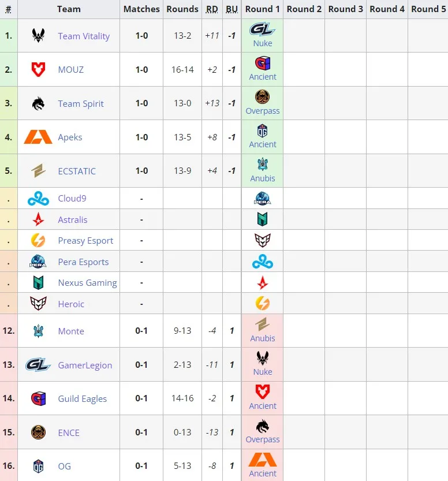Image resolution: width=448 pixels, height=481 pixels.
Task: Click GamerLegion opponent logo in Team Vitality's Round 1
Action: [263, 30]
